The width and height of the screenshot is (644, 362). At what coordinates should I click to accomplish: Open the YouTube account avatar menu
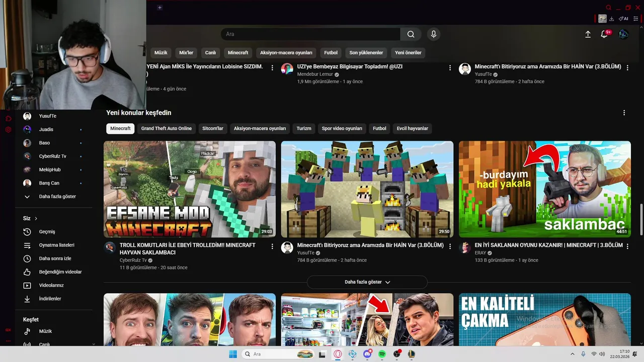pos(623,34)
